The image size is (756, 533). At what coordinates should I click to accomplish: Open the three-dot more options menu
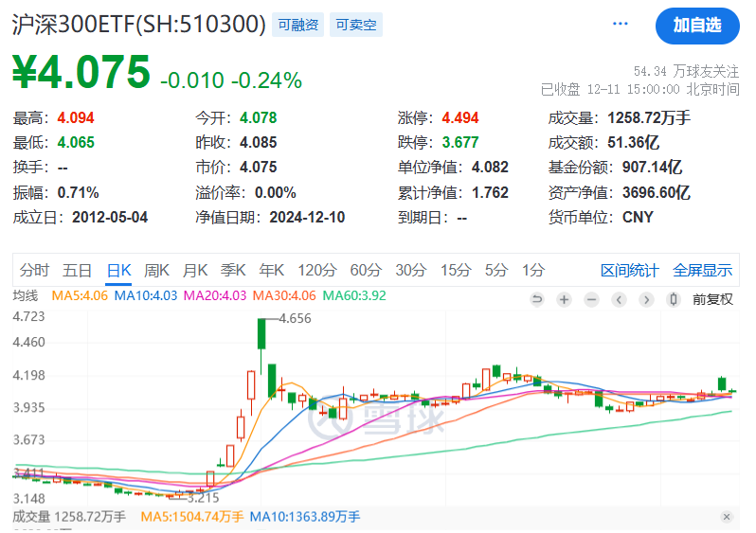click(x=620, y=24)
